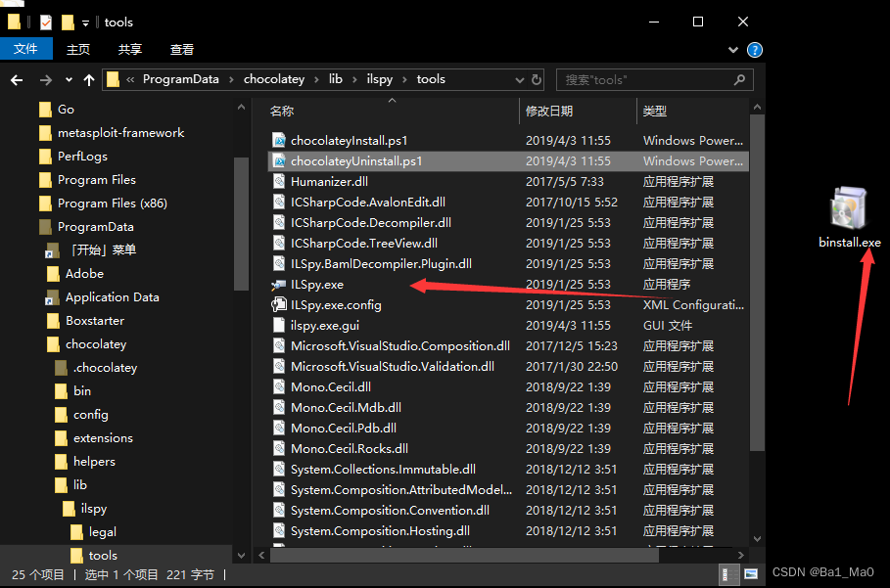
Task: Select ICSharpCode.AvalonEdit.dll file
Action: (368, 203)
